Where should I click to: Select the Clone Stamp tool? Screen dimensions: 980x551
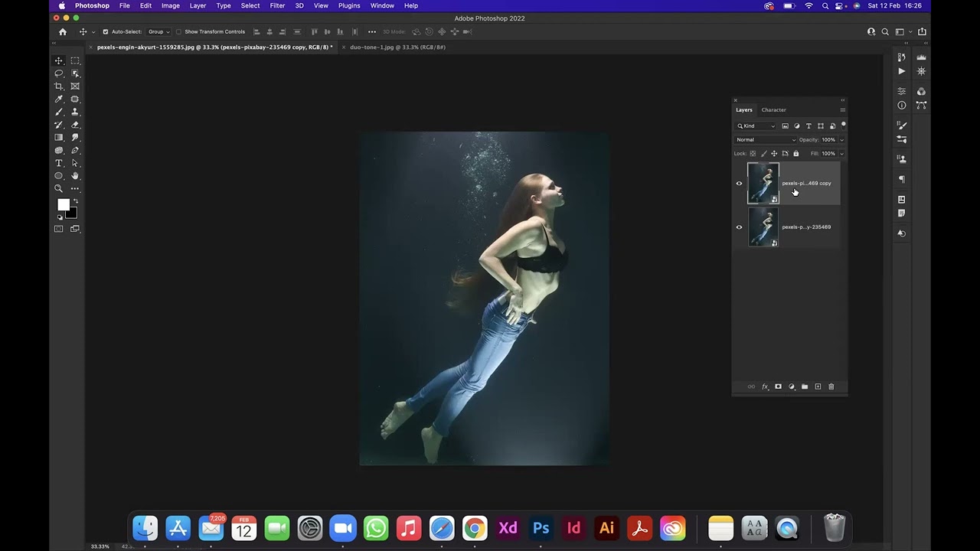(x=75, y=112)
